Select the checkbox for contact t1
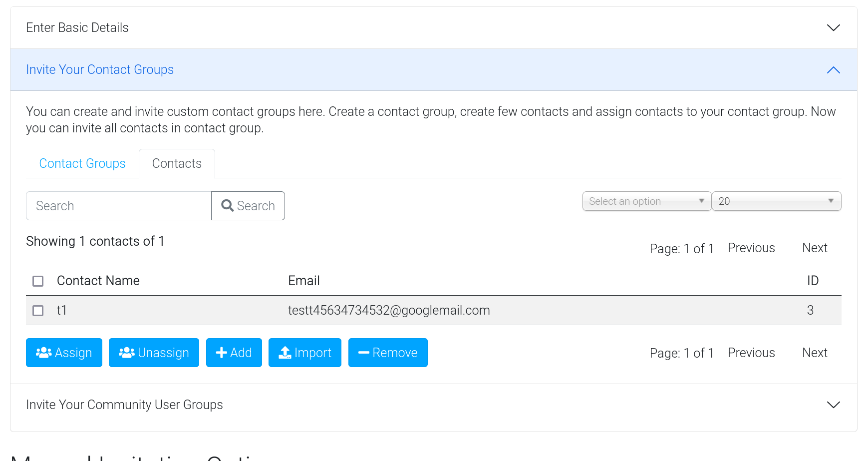868x461 pixels. tap(38, 311)
